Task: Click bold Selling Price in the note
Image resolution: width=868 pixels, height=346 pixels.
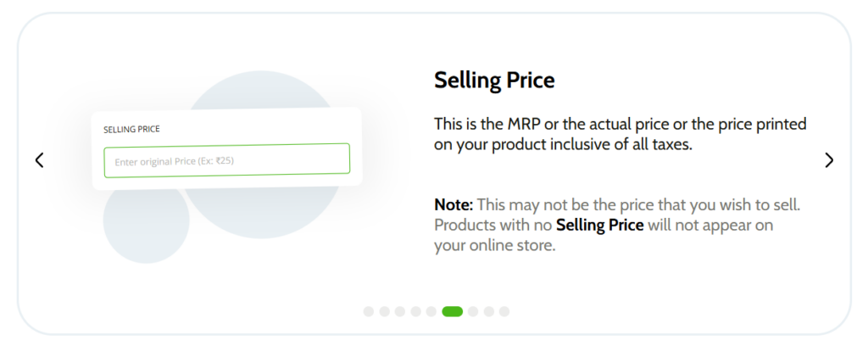Action: (600, 226)
